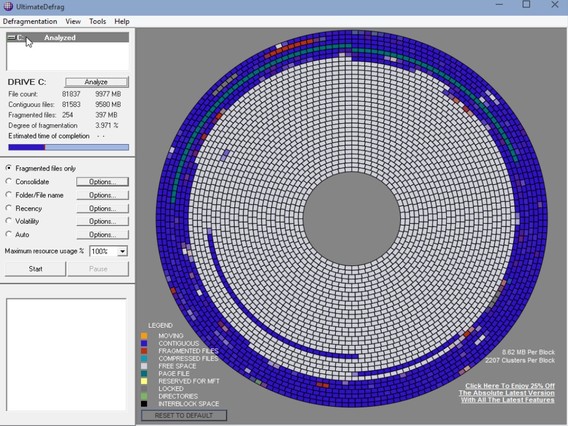Click the Reserved for MFT yellow swatch
Screen dimensions: 568x426
tap(144, 381)
